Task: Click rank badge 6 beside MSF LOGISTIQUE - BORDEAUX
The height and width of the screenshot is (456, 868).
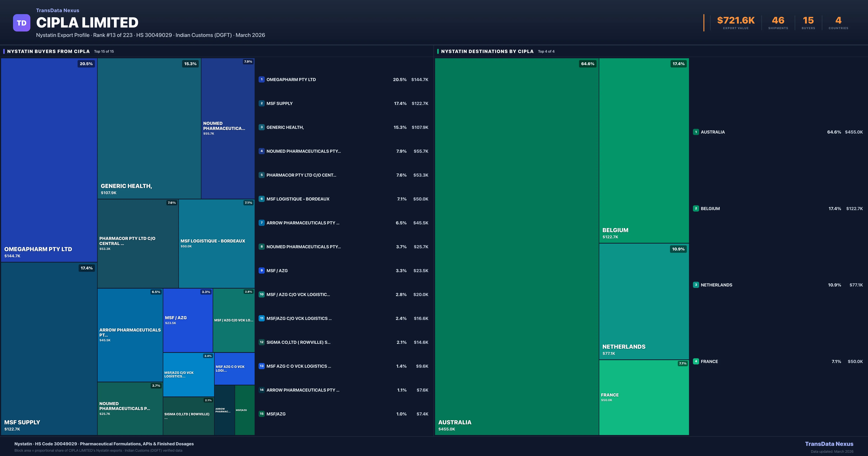Action: click(x=261, y=199)
